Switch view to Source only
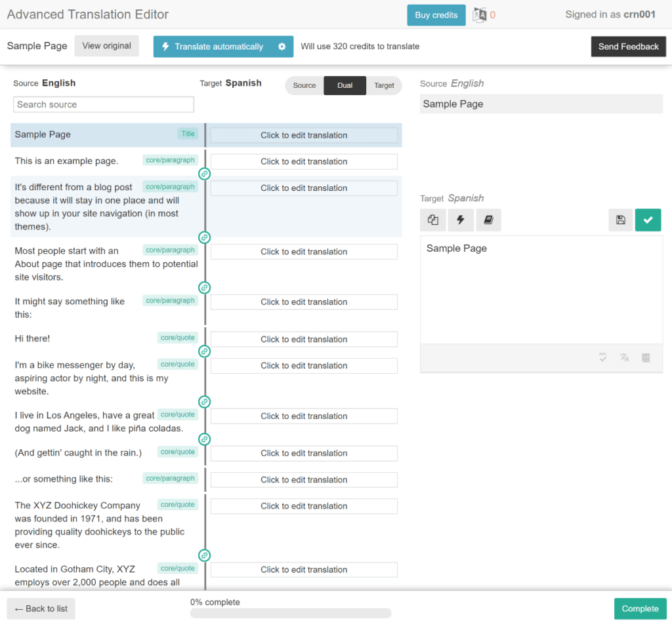This screenshot has width=672, height=621. (304, 85)
